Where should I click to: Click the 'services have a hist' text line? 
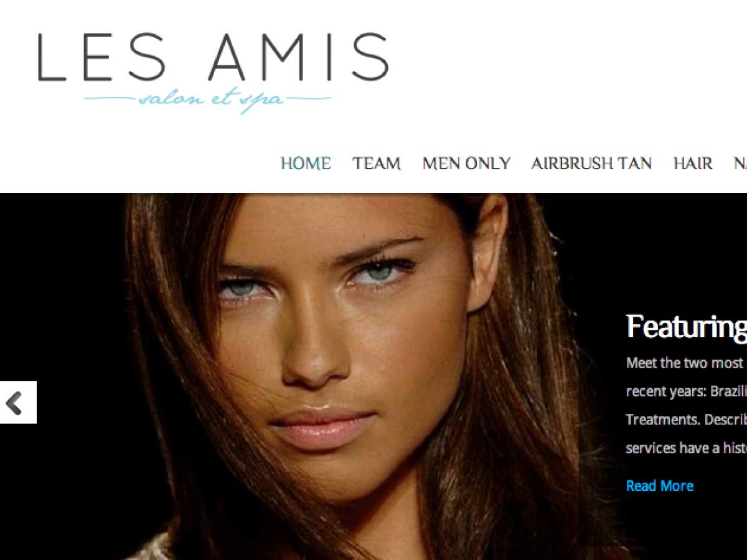point(686,448)
